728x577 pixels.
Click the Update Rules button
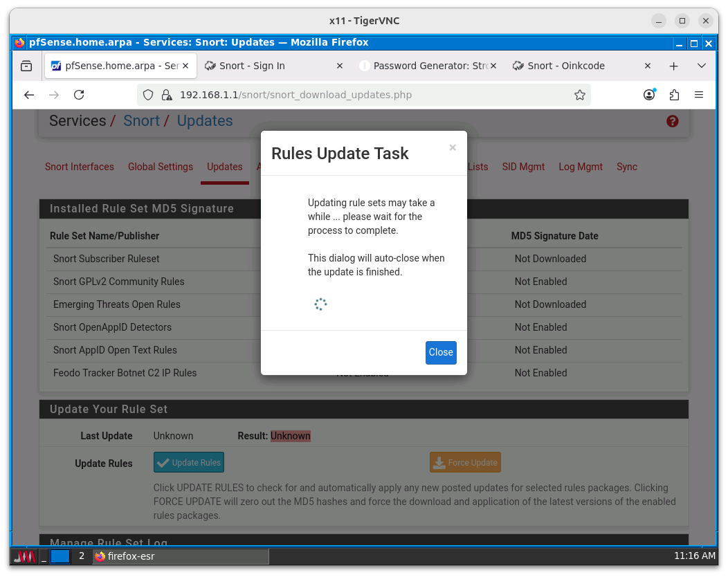189,462
